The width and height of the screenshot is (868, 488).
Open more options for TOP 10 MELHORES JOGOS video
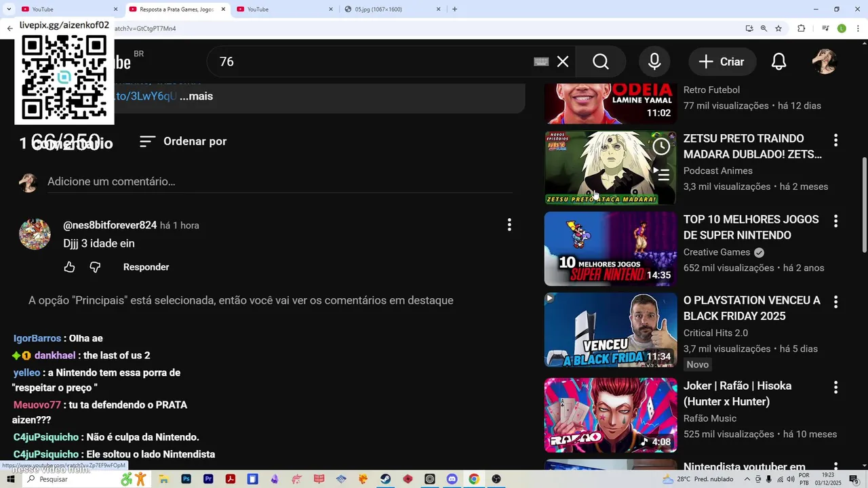(835, 221)
